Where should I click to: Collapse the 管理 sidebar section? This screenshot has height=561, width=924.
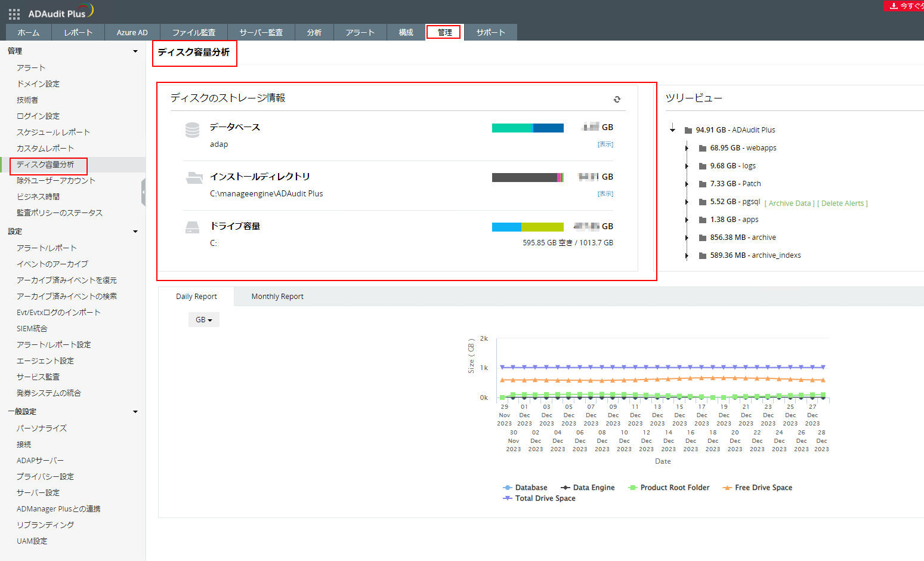[135, 51]
